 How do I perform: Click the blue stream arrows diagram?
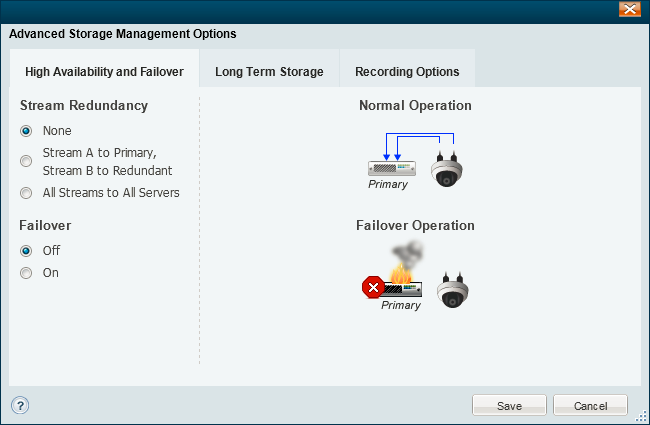(x=419, y=146)
